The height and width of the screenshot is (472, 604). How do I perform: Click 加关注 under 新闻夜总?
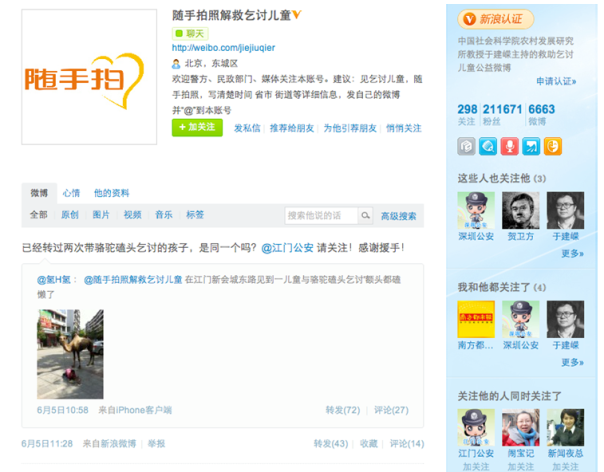pyautogui.click(x=565, y=467)
